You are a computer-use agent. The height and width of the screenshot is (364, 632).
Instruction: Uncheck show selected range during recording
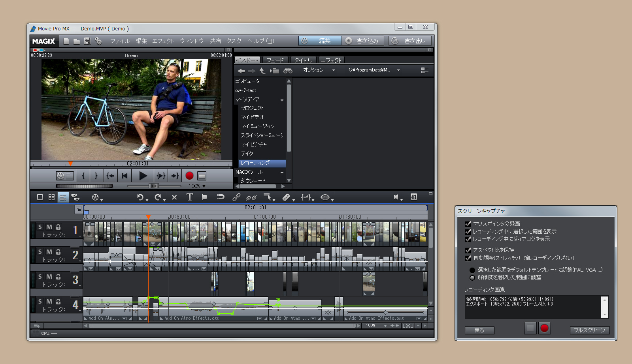click(x=468, y=231)
